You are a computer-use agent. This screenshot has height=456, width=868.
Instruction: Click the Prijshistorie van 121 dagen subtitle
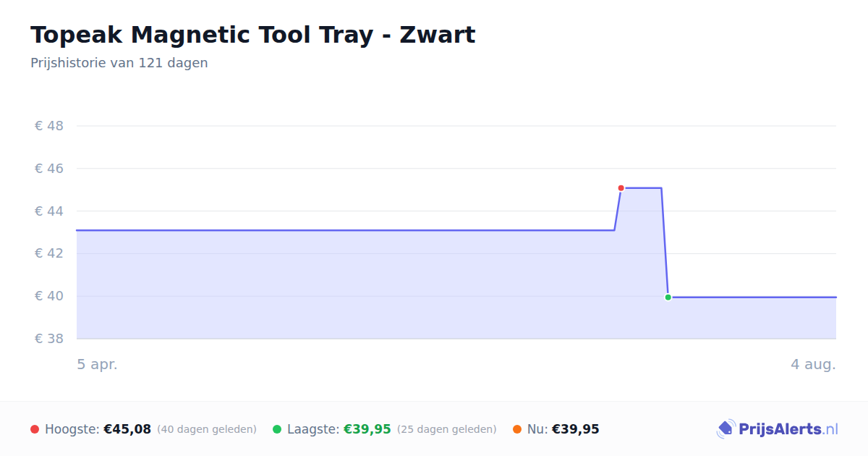point(119,63)
